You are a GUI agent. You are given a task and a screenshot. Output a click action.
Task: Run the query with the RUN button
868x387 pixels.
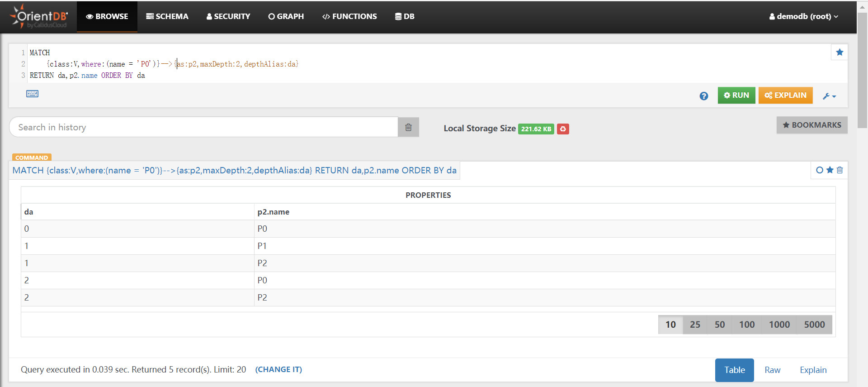pyautogui.click(x=736, y=96)
